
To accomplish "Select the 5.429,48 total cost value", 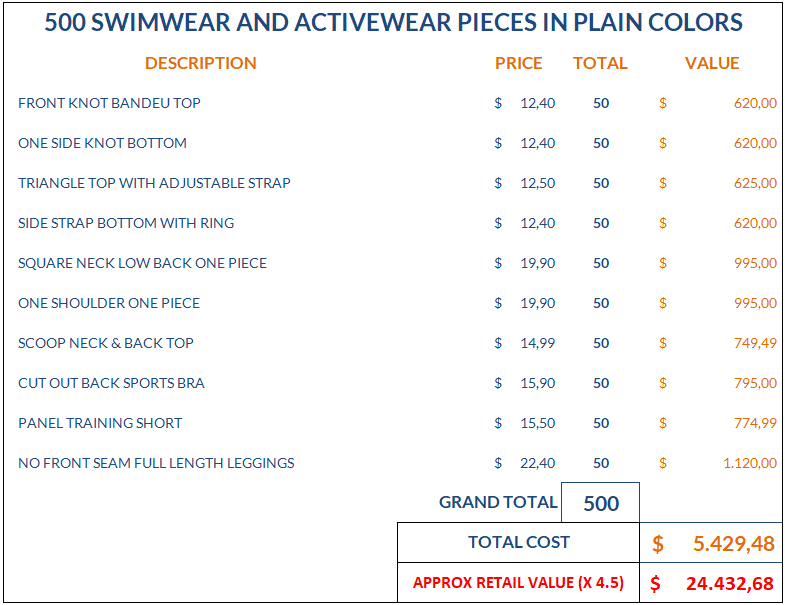I will pyautogui.click(x=712, y=544).
